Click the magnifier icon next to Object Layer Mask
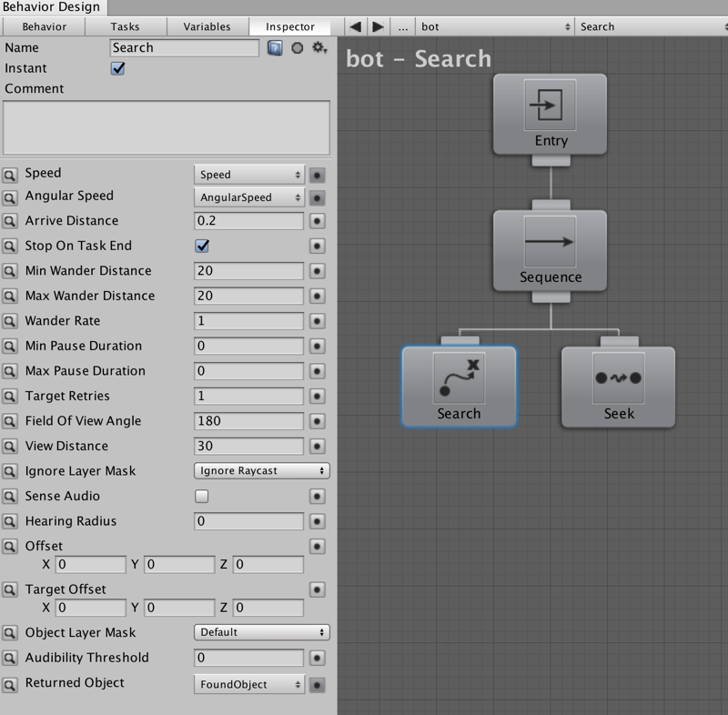Viewport: 728px width, 715px height. tap(9, 632)
